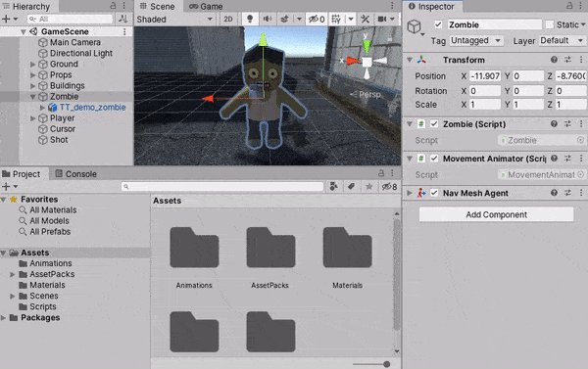Select the Player object in Hierarchy
The width and height of the screenshot is (588, 369).
(63, 118)
